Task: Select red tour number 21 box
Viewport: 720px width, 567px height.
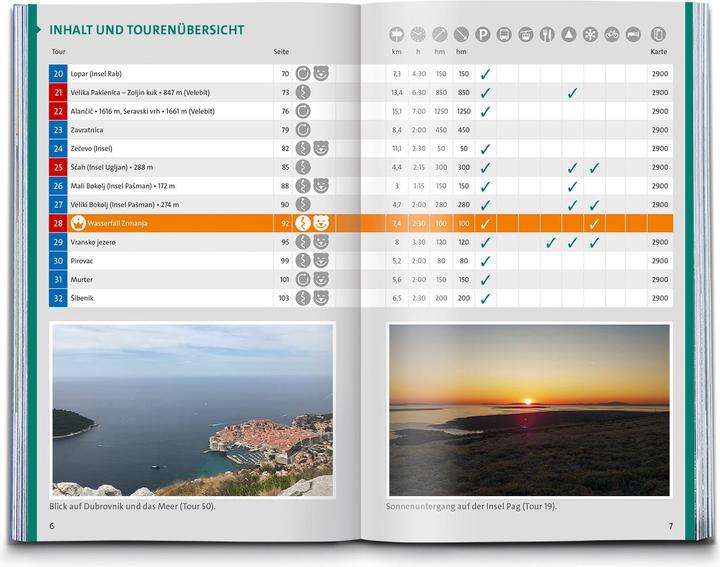Action: tap(58, 92)
